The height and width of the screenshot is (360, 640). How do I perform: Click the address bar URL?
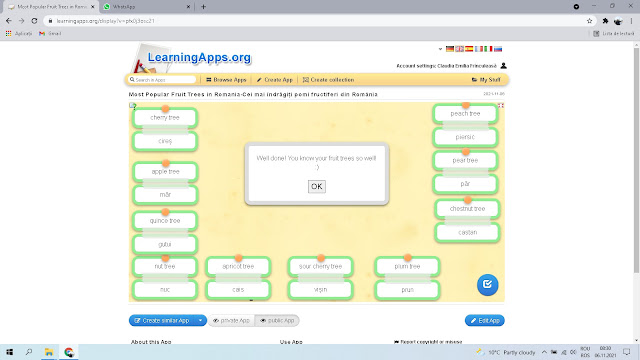(x=105, y=21)
